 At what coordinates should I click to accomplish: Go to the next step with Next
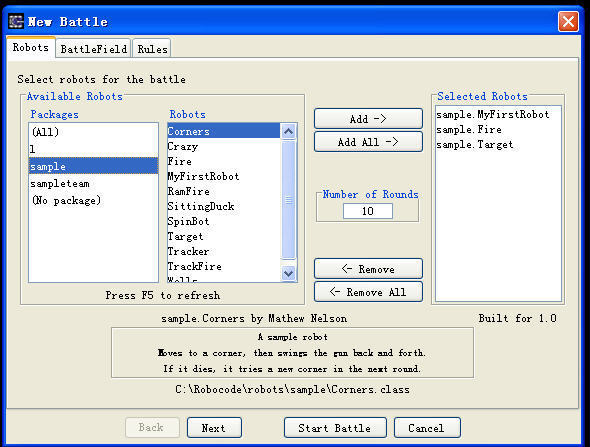pyautogui.click(x=214, y=428)
